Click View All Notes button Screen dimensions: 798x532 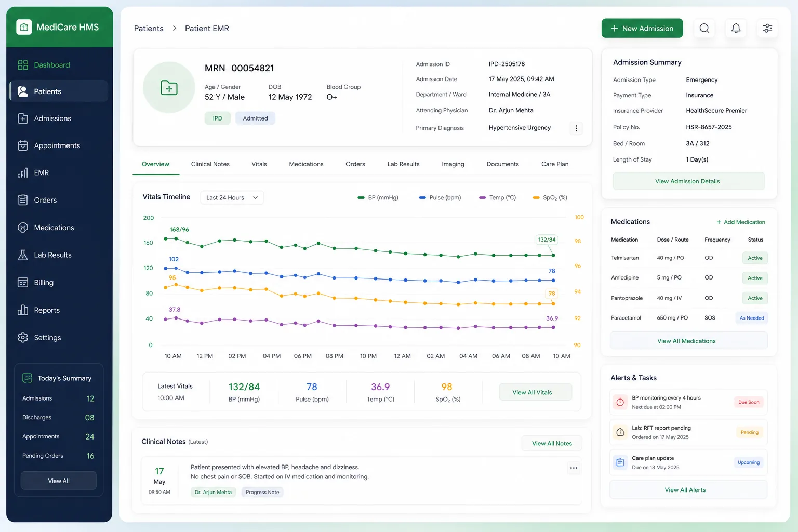[552, 444]
